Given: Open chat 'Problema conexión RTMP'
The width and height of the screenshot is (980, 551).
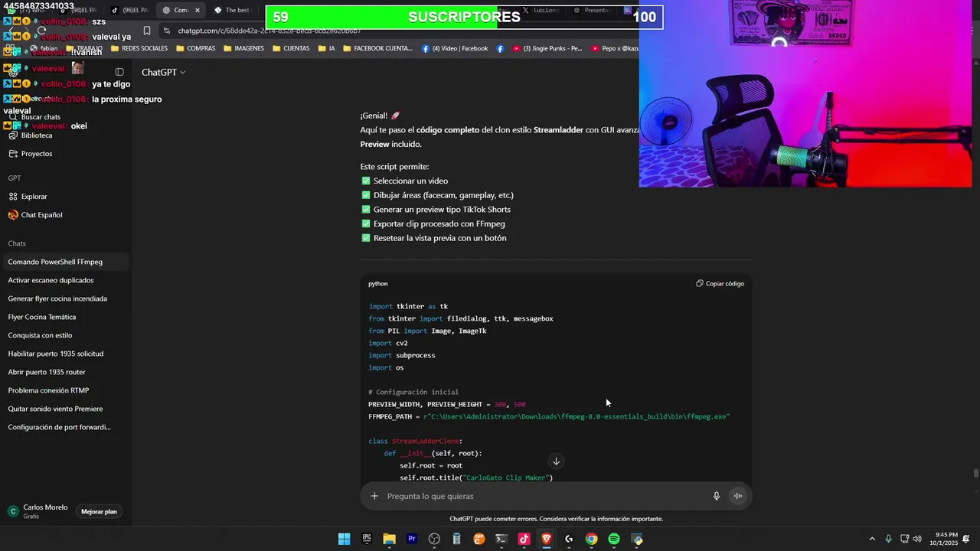Looking at the screenshot, I should pyautogui.click(x=66, y=390).
